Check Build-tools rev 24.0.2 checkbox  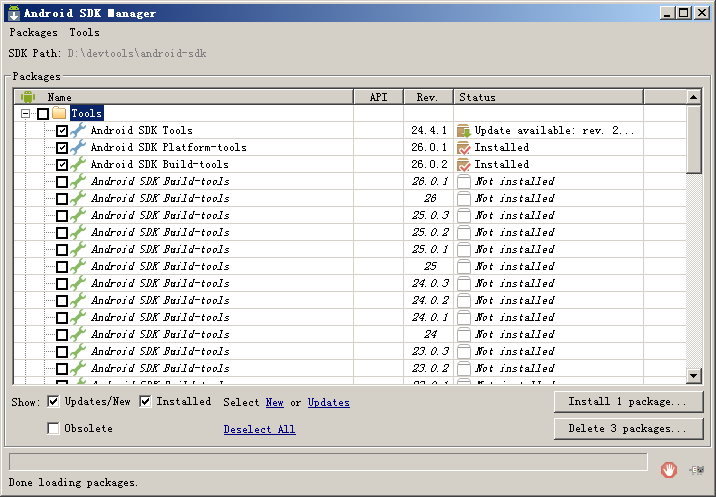click(62, 301)
